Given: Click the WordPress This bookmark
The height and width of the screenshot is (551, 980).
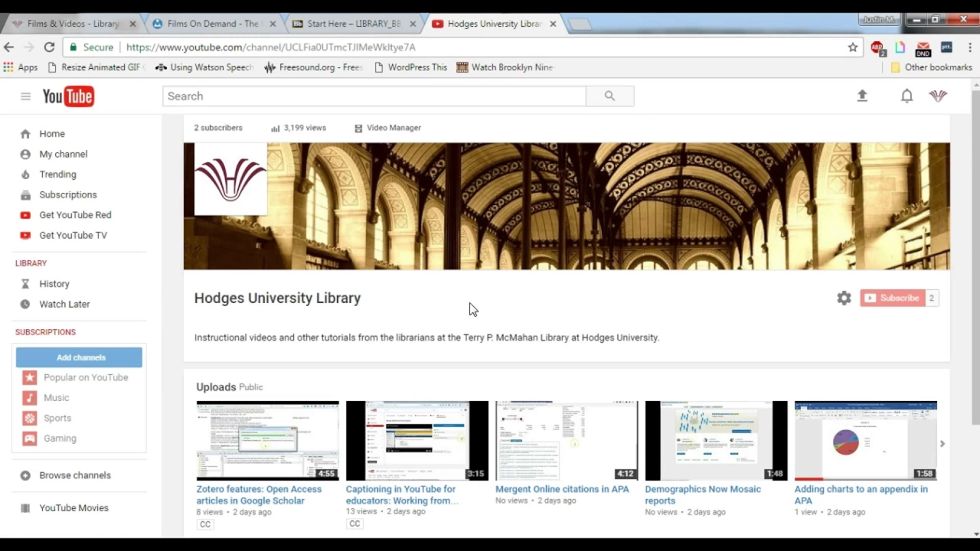Looking at the screenshot, I should [411, 67].
